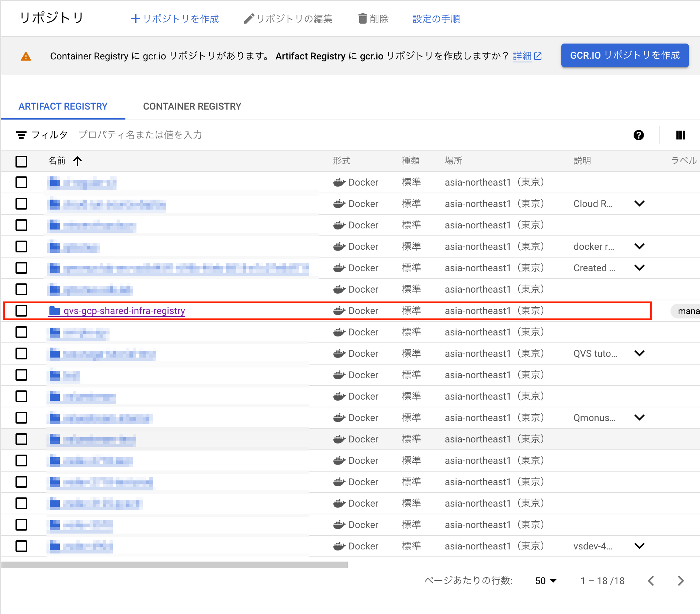Expand the 'QVS tuto...' description chevron
The image size is (700, 614).
(x=639, y=353)
